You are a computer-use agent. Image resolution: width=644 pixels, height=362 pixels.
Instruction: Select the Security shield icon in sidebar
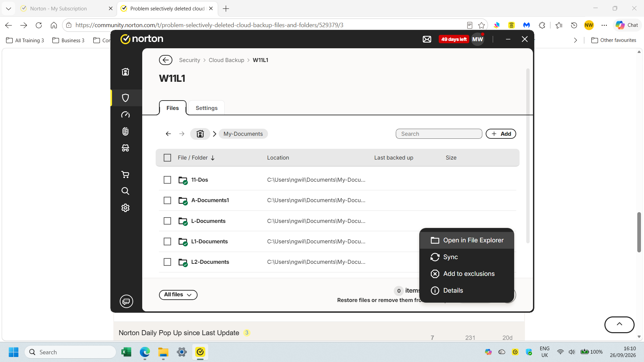coord(125,98)
